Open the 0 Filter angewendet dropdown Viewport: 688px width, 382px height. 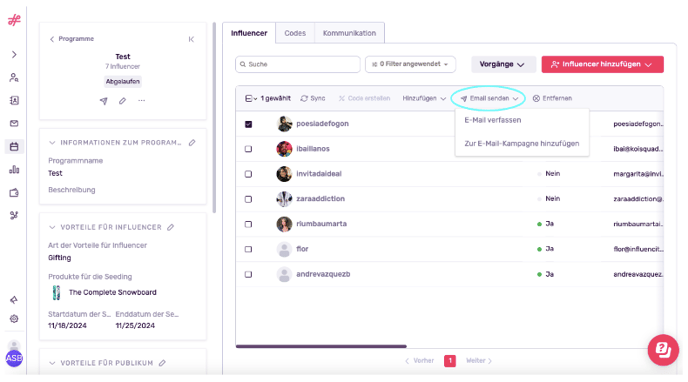[410, 64]
